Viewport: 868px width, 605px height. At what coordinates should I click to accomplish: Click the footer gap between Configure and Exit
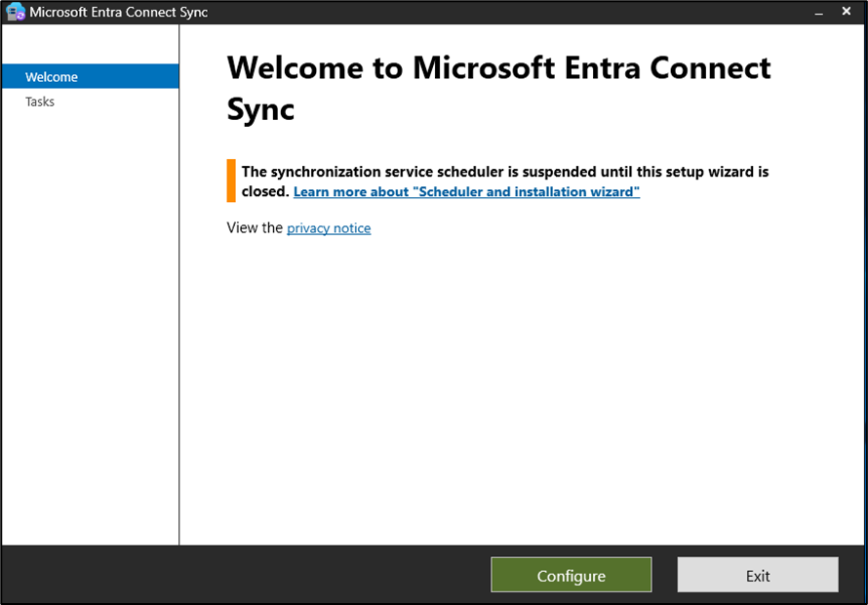(x=664, y=575)
